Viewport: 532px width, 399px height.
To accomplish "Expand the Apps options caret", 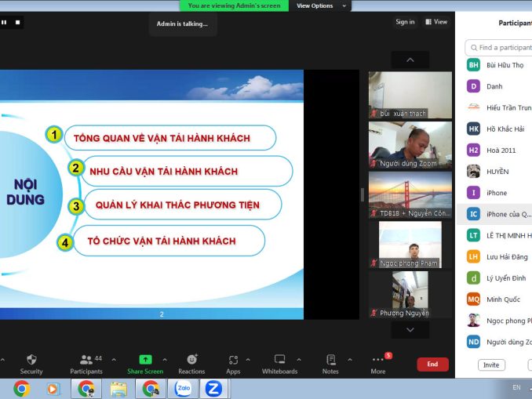I will 248,360.
